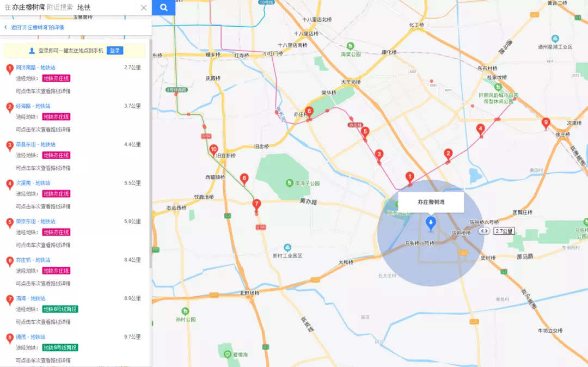Open the 经海路 subway station result
588x367 pixels.
point(33,106)
